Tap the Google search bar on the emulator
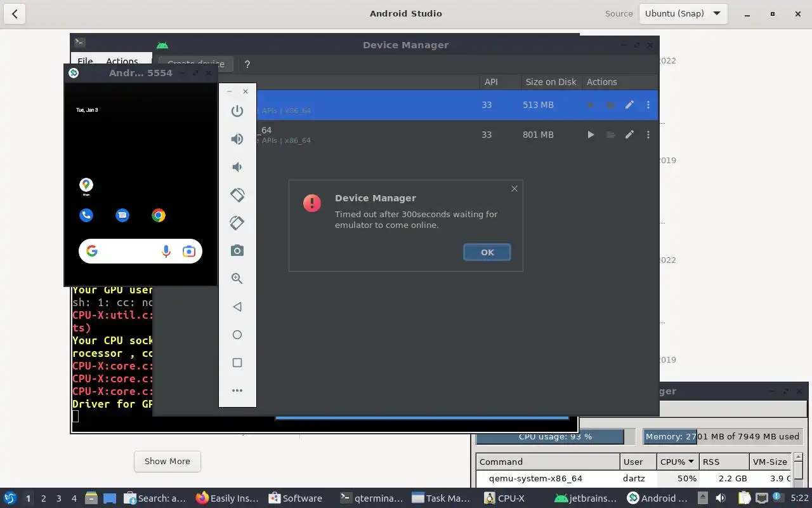The width and height of the screenshot is (812, 508). point(140,251)
